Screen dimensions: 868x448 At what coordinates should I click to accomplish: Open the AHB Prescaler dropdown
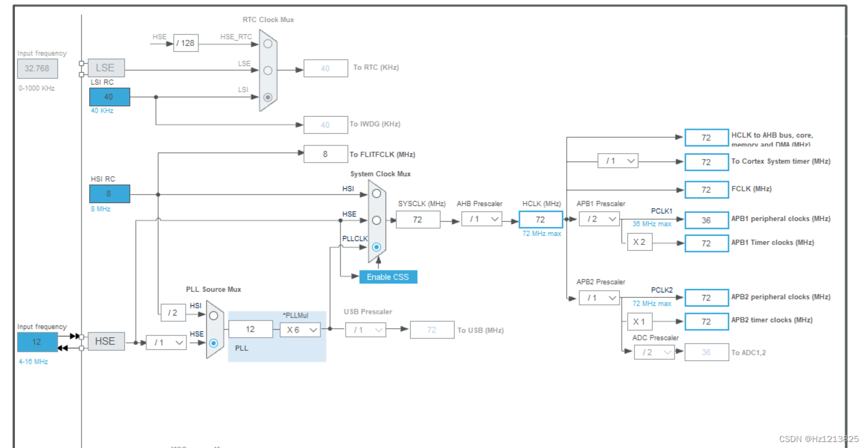click(x=482, y=219)
